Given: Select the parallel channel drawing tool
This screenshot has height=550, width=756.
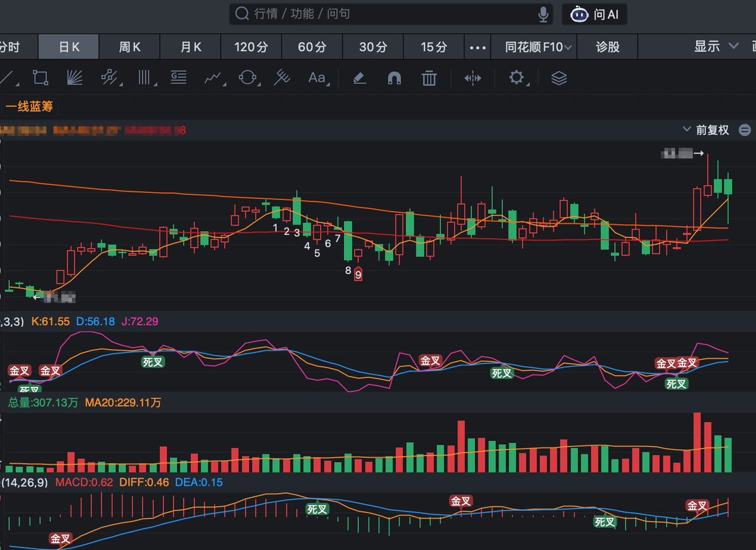Looking at the screenshot, I should tap(110, 78).
